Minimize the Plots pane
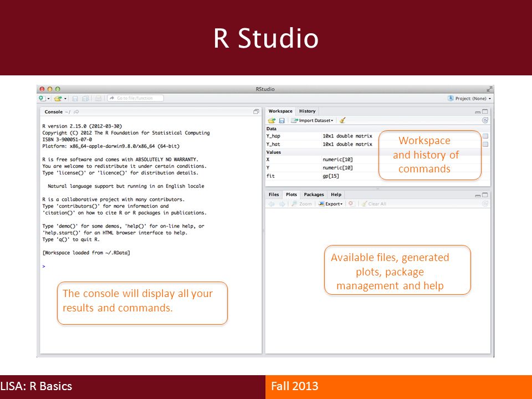532x399 pixels. coord(478,196)
